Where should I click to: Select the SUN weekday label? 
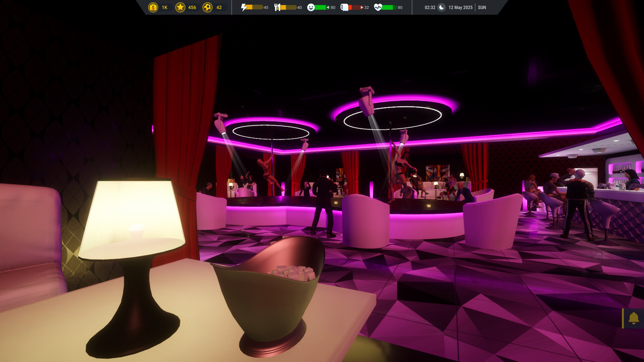click(x=482, y=7)
